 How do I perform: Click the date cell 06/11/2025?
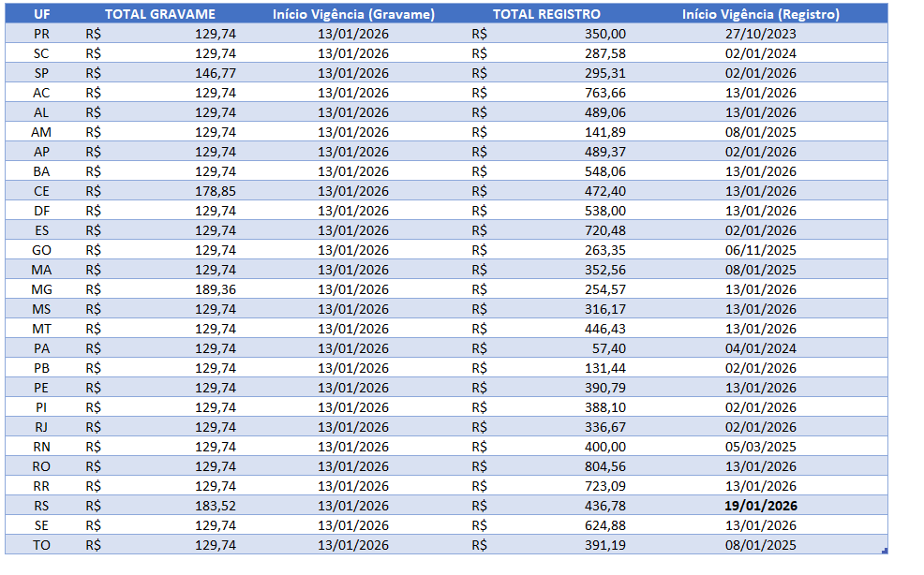(x=760, y=250)
